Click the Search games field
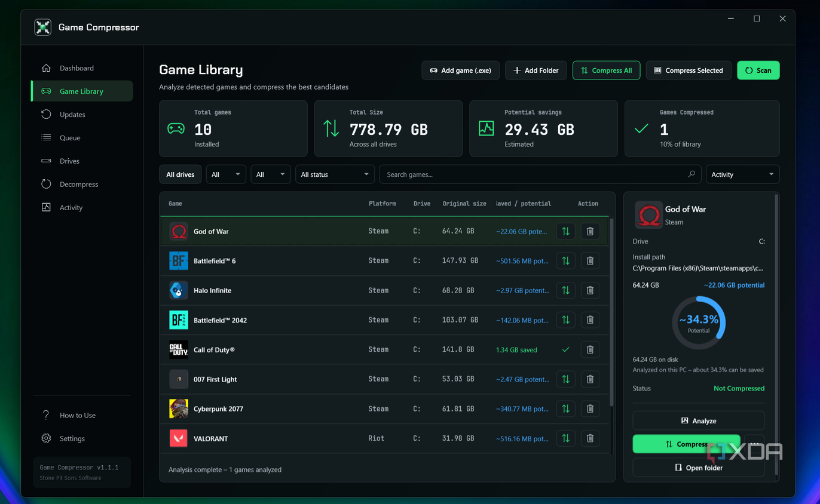 point(541,174)
